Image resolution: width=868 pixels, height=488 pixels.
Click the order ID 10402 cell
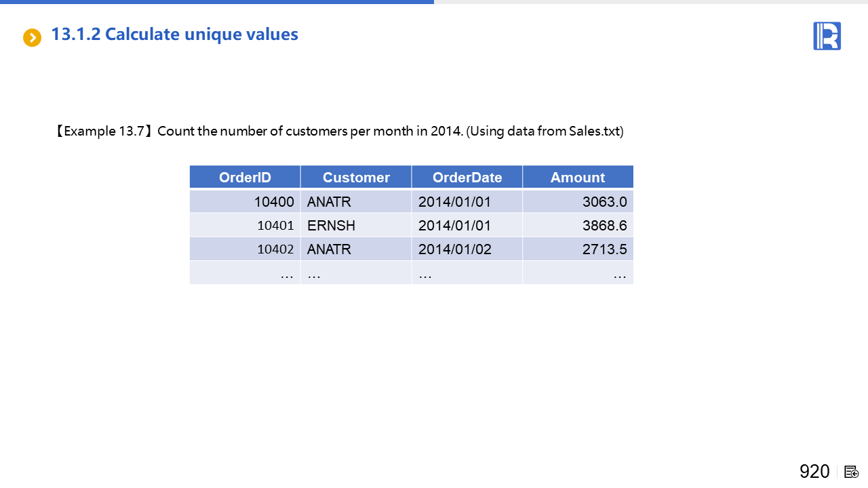[245, 249]
